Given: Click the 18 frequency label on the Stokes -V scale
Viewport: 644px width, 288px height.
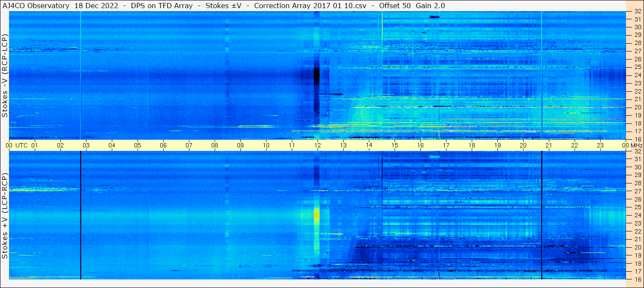Looking at the screenshot, I should (x=637, y=123).
